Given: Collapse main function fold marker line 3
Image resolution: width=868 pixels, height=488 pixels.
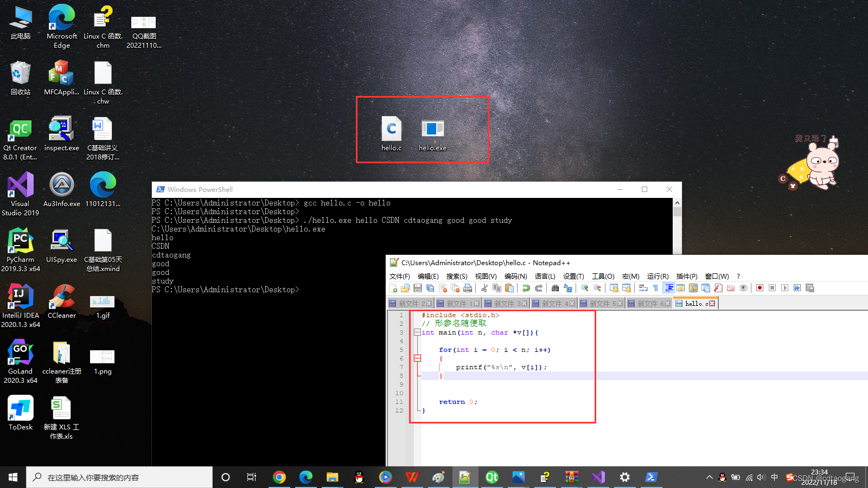Looking at the screenshot, I should (417, 332).
